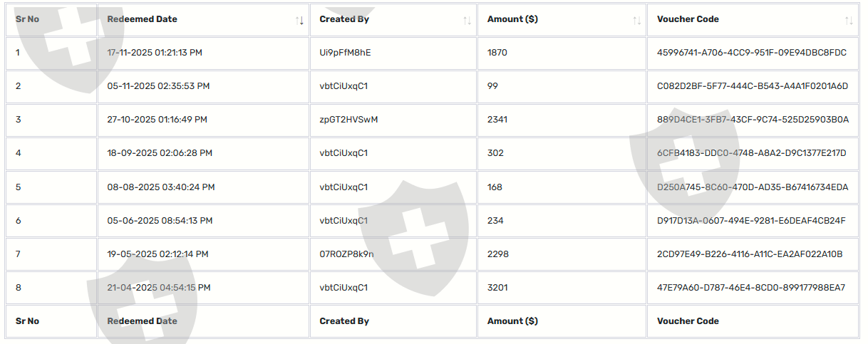Click footer Voucher Code label

point(688,321)
